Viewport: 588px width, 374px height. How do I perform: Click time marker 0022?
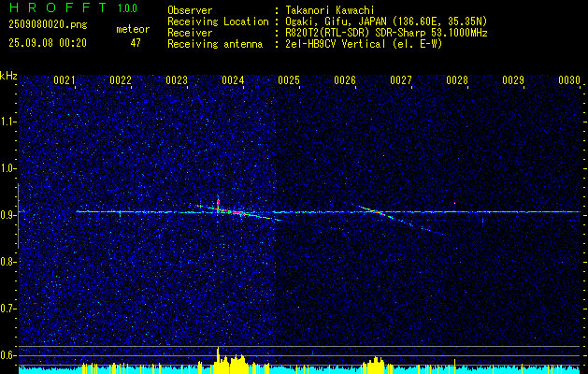121,80
